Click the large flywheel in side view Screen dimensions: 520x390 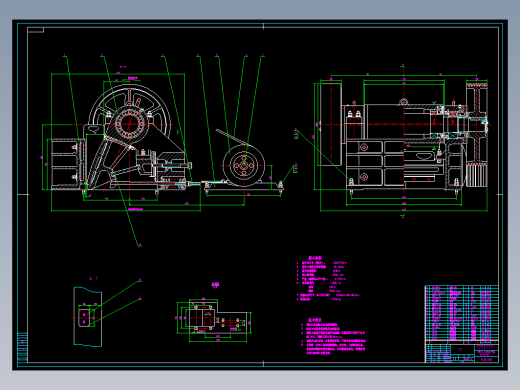129,113
